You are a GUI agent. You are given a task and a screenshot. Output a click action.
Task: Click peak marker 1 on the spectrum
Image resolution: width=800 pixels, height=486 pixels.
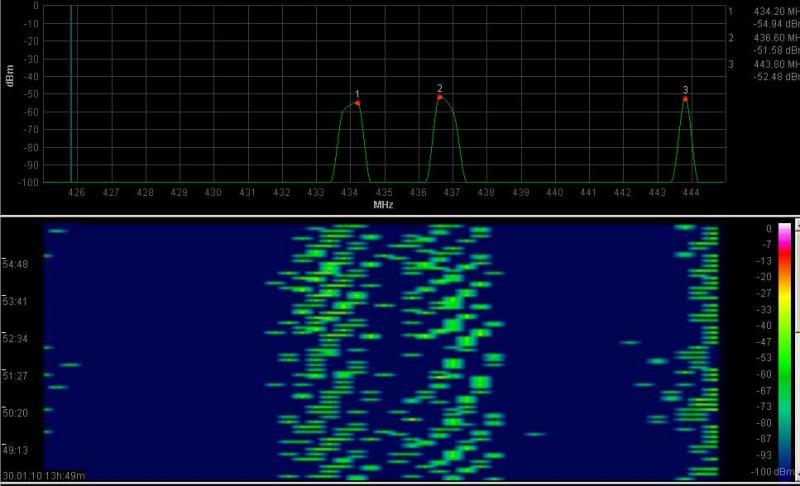(357, 102)
